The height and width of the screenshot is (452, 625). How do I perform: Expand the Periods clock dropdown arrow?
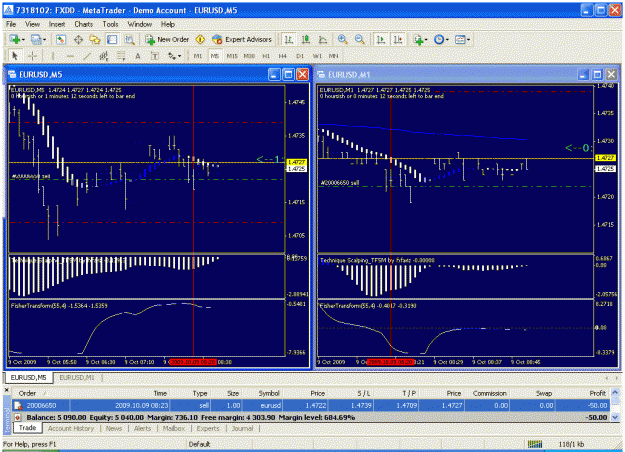click(x=447, y=39)
